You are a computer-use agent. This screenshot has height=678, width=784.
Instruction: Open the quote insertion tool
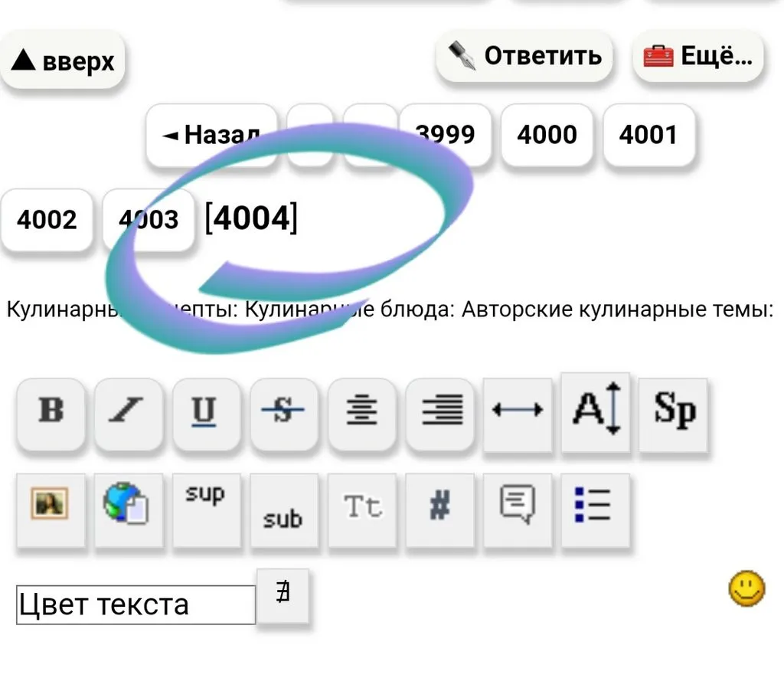[x=517, y=506]
